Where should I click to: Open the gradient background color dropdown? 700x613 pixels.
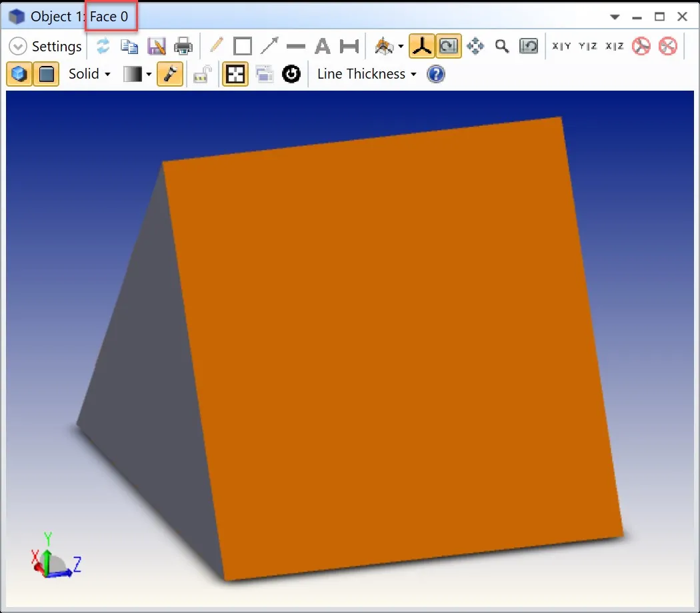(x=138, y=74)
